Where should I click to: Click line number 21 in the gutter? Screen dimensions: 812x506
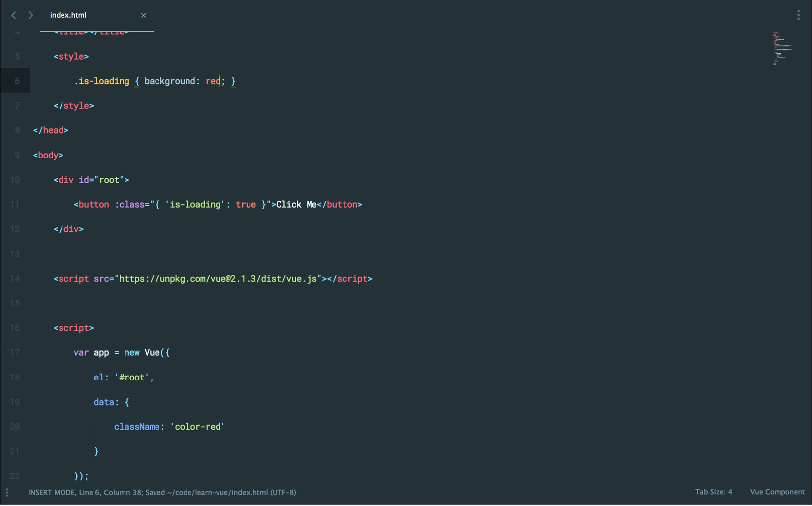point(15,451)
